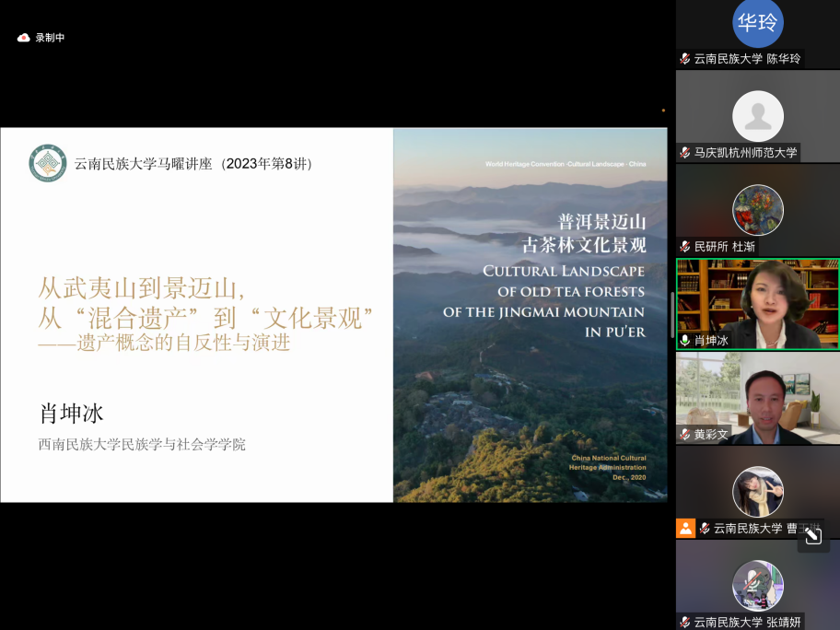Select the gray default avatar of 马庆凯
Image resolution: width=840 pixels, height=630 pixels.
(x=757, y=116)
